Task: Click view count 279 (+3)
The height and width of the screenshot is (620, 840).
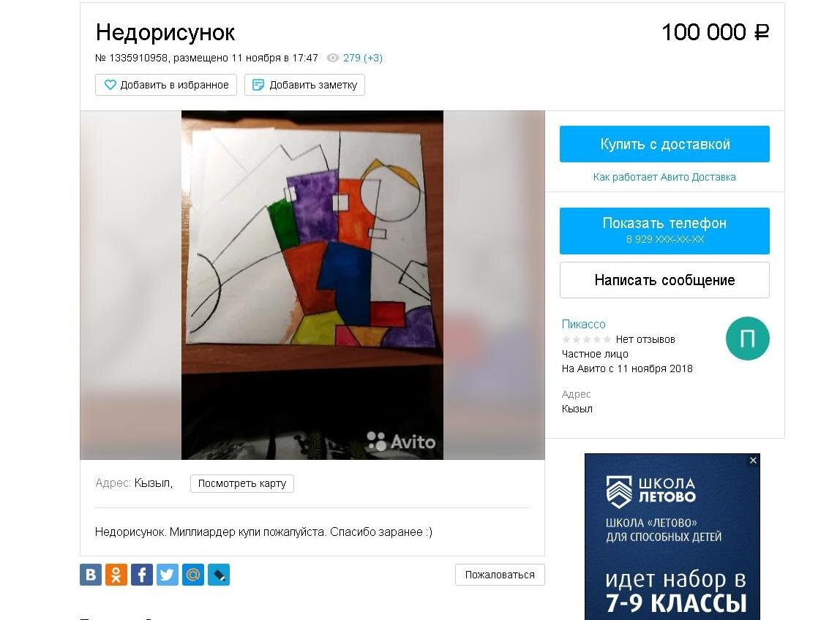Action: 363,58
